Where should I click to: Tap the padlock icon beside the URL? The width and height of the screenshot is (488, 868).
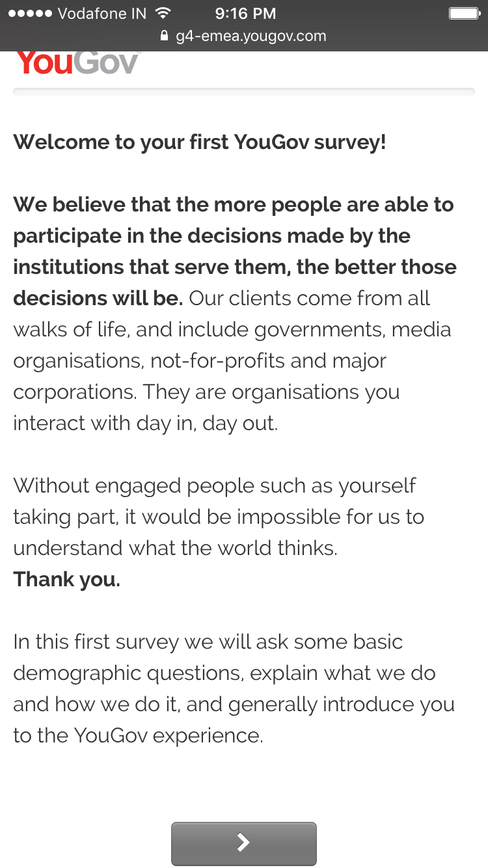(x=164, y=36)
